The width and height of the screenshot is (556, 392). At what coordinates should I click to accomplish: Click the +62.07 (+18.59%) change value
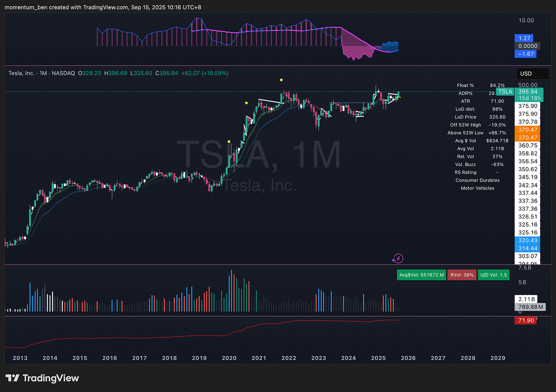pyautogui.click(x=205, y=73)
